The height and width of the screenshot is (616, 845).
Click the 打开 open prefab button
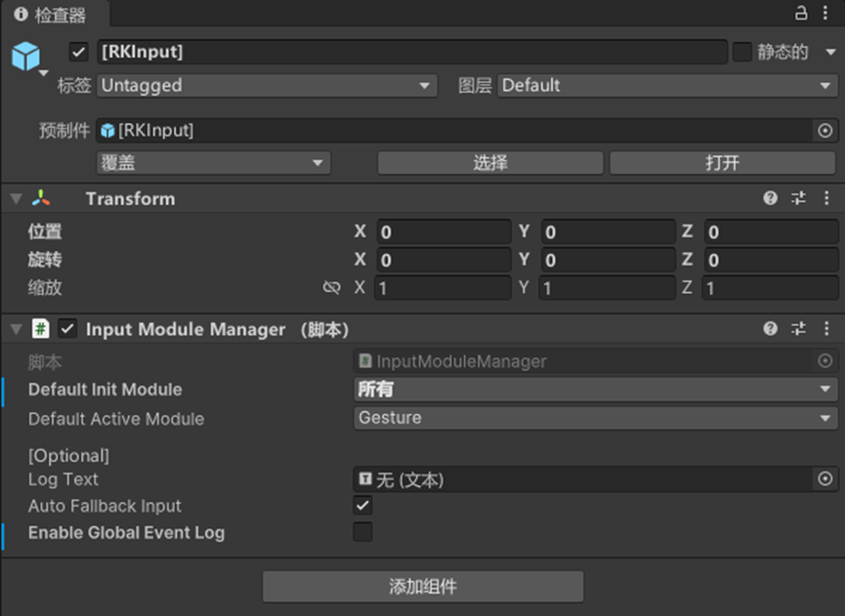tap(722, 163)
